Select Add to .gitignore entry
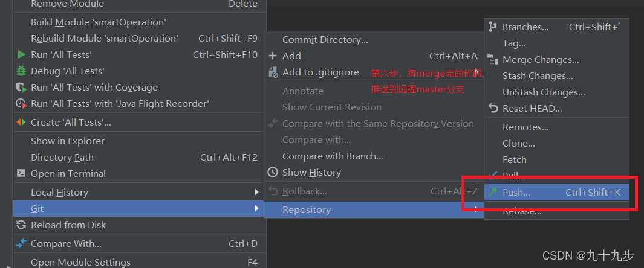Viewport: 644px width, 268px height. (374, 72)
